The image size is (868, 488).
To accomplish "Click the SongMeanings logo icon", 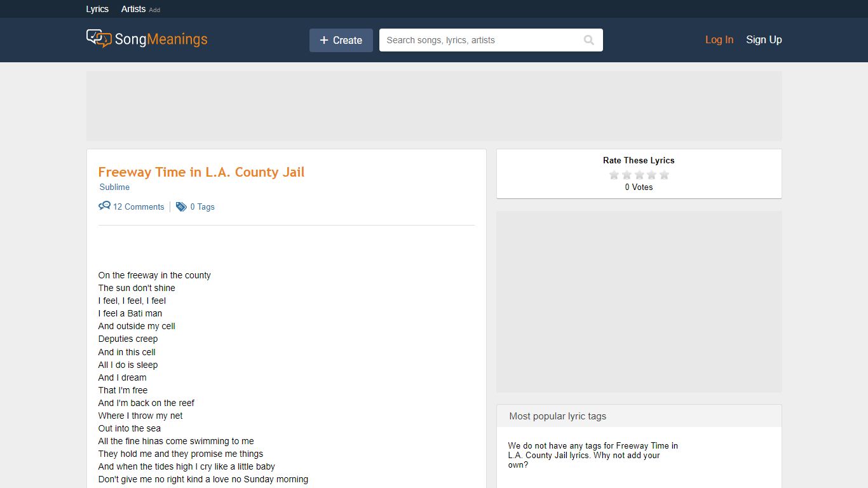I will pyautogui.click(x=98, y=39).
